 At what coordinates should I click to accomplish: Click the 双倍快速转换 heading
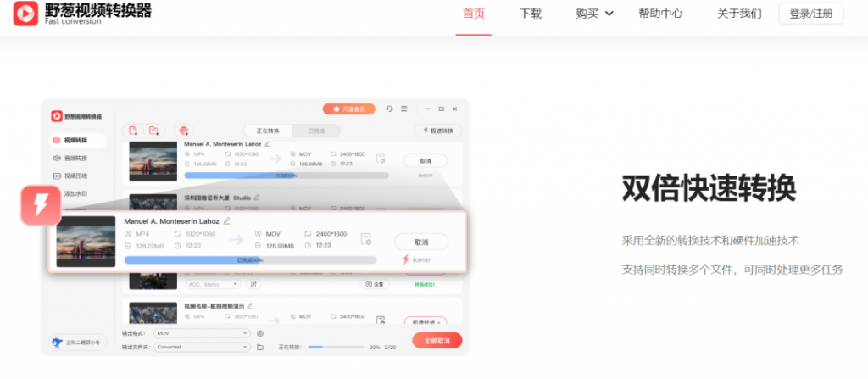(709, 189)
